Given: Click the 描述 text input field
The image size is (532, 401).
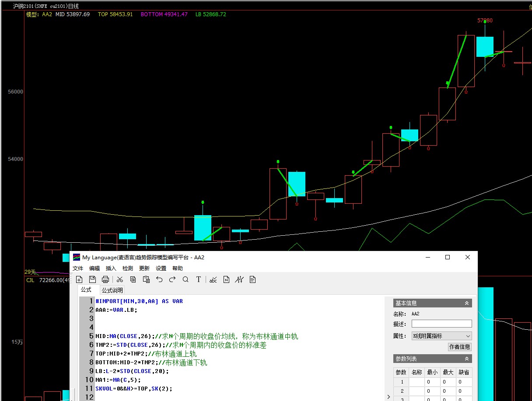Looking at the screenshot, I should 441,324.
